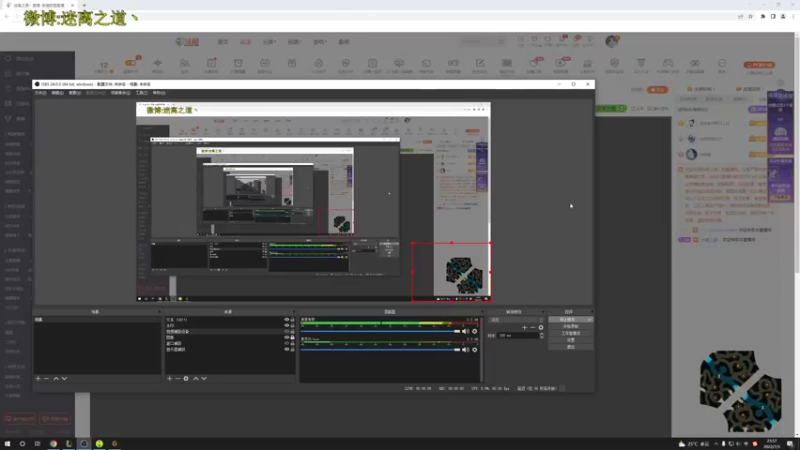Click the Douyu logo in the browser
Viewport: 800px width, 450px height.
[x=187, y=42]
